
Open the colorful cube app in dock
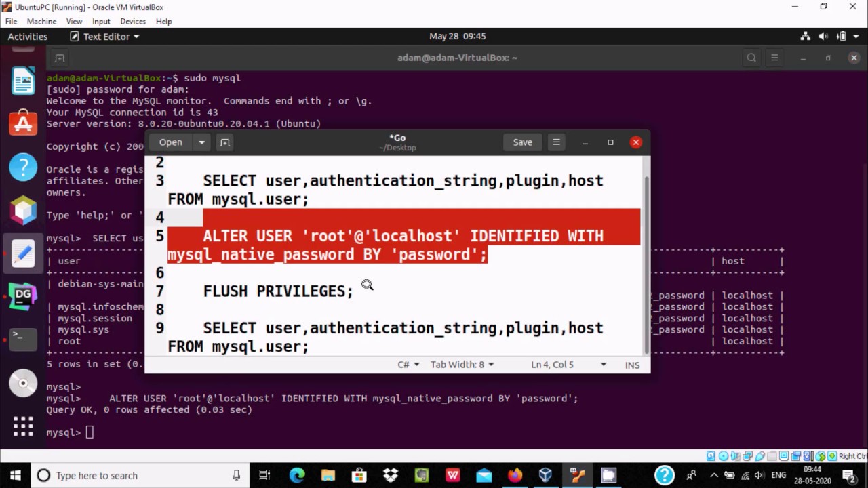tap(23, 210)
